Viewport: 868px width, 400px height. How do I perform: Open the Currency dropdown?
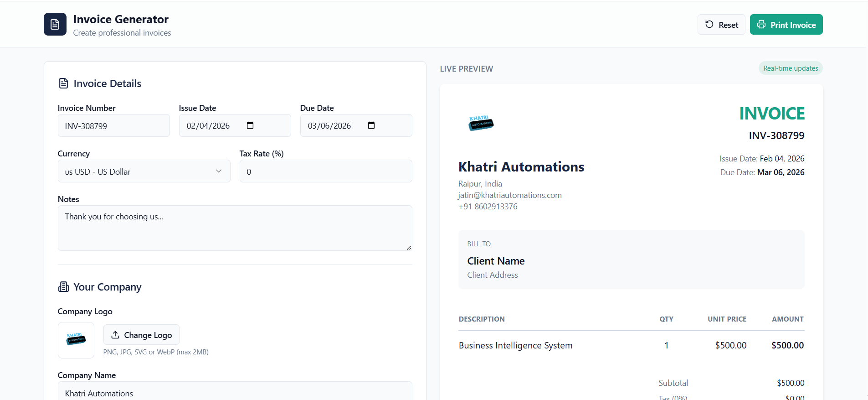tap(144, 171)
